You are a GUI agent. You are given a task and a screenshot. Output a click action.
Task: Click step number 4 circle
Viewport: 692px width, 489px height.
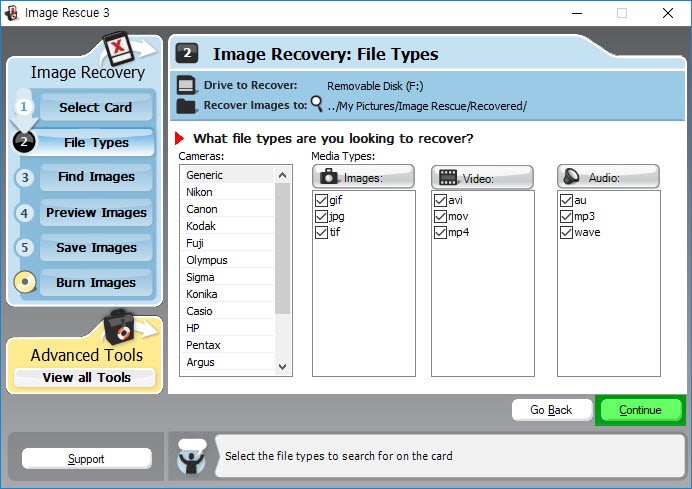24,213
